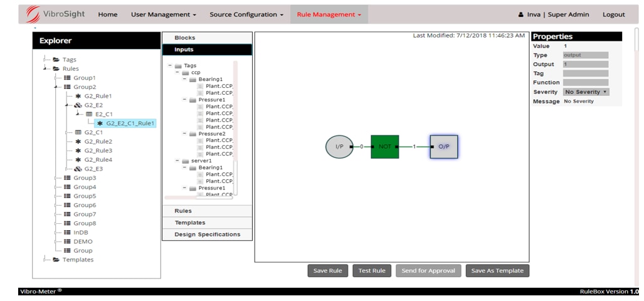Click the Test Rule button
This screenshot has width=644, height=301.
click(x=371, y=271)
